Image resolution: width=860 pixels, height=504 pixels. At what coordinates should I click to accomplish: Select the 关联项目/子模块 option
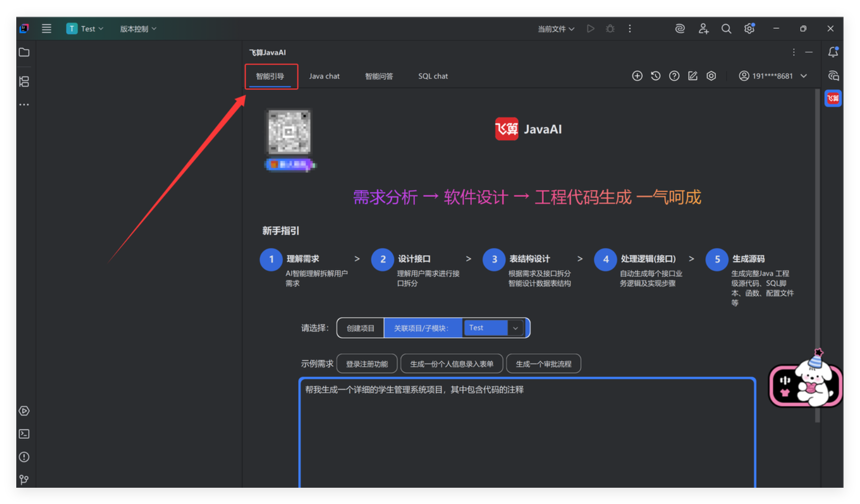422,328
